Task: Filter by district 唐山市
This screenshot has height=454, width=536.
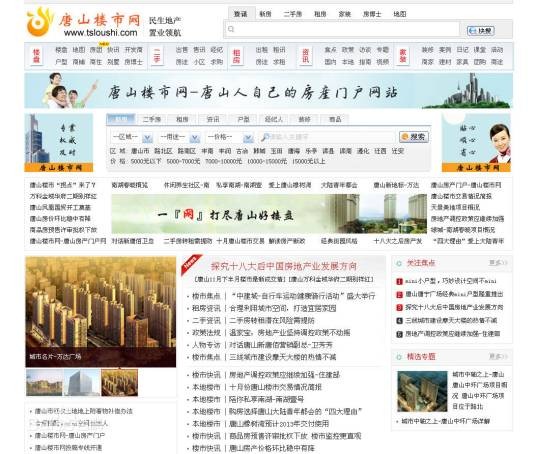Action: (x=140, y=151)
